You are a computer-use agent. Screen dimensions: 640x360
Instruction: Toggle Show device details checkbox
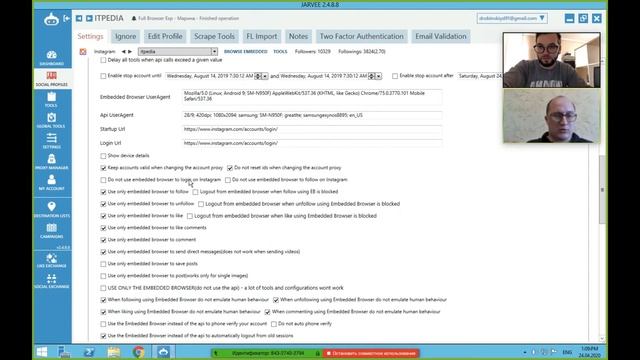click(x=103, y=156)
